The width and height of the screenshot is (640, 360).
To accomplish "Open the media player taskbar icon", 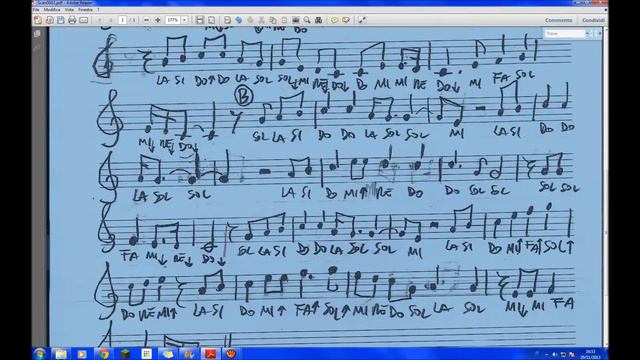I will (x=82, y=354).
